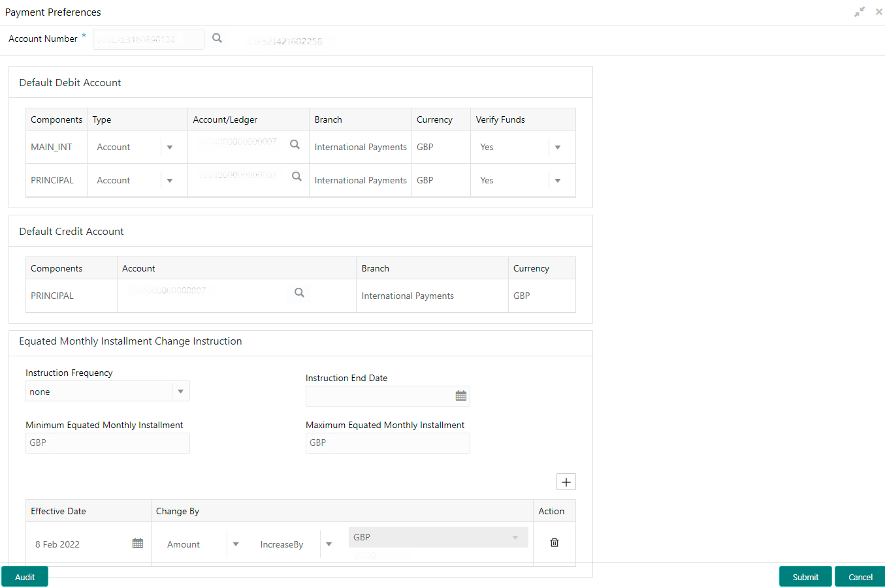885x588 pixels.
Task: Click the Account Number search icon
Action: (217, 39)
